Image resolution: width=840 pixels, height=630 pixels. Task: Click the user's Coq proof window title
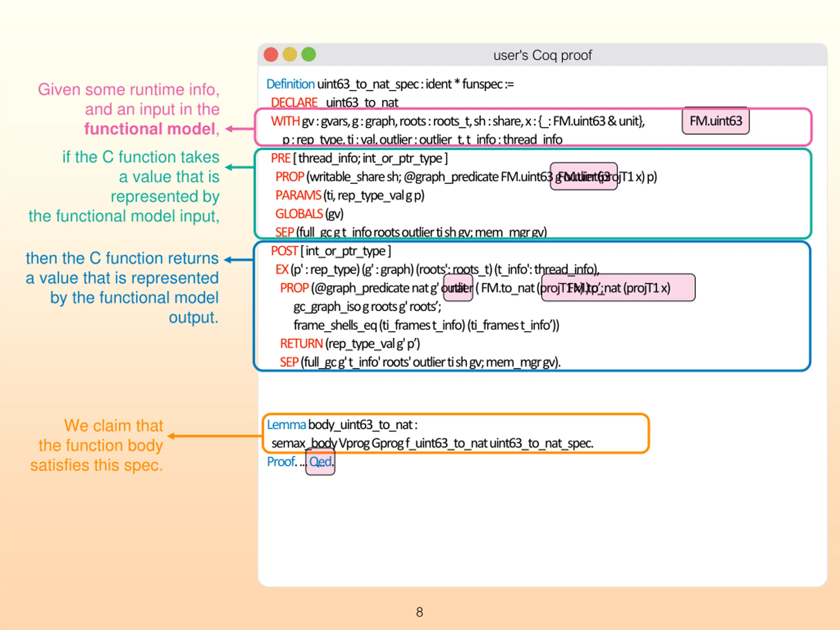tap(542, 55)
